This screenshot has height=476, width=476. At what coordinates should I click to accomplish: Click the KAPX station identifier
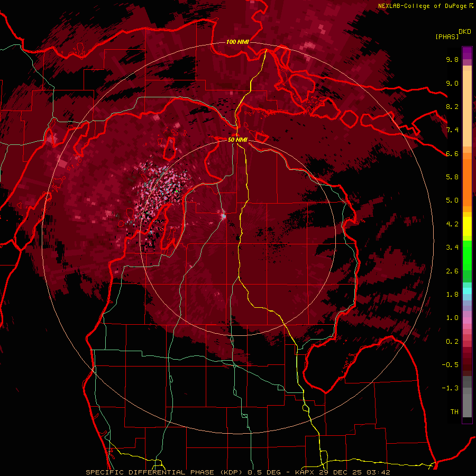305,472
